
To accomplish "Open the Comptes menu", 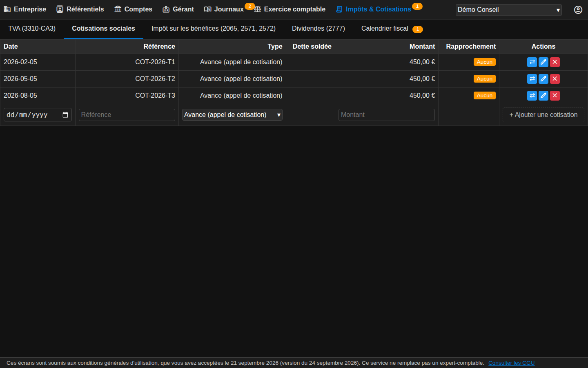I will pos(133,9).
